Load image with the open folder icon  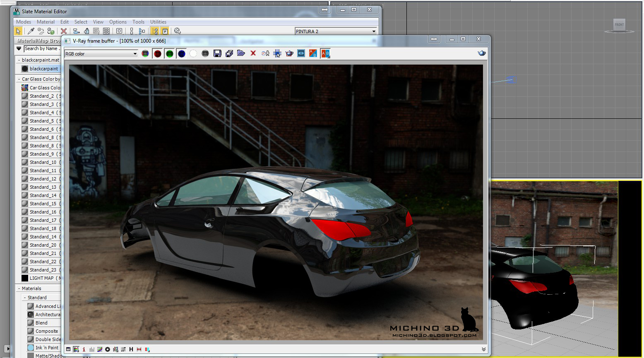[241, 53]
